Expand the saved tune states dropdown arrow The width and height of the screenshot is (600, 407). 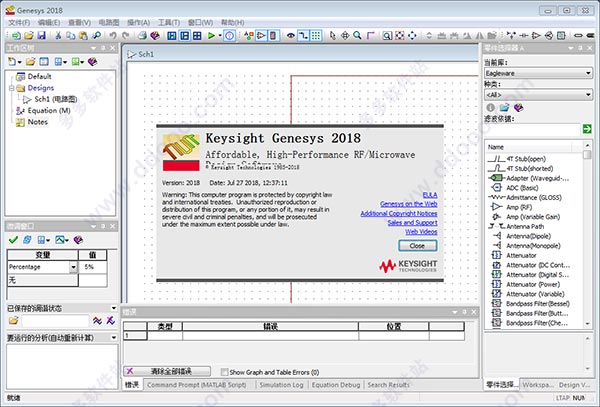[x=114, y=308]
